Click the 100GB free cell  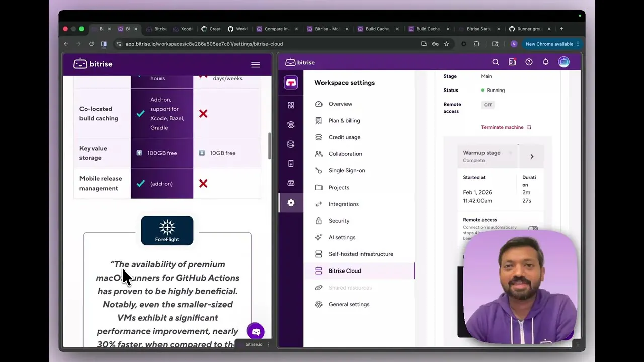tap(162, 153)
